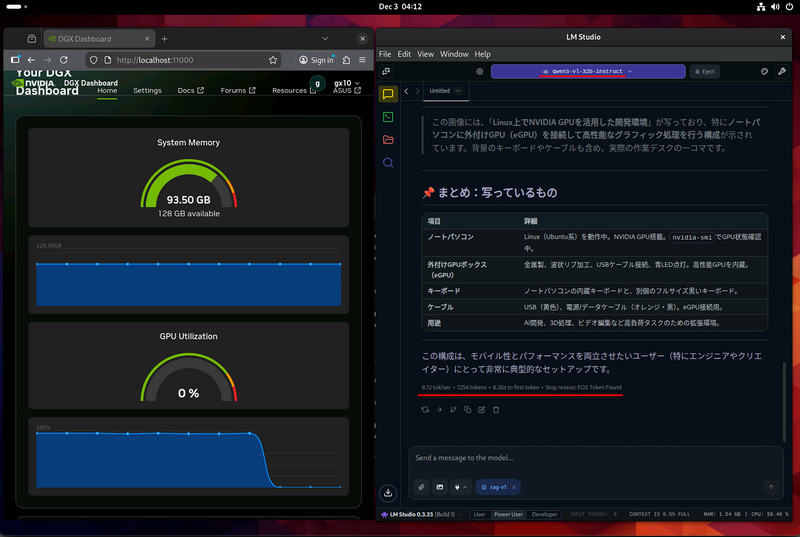
Task: Click Sign in on the Firefox toolbar
Action: (x=316, y=60)
